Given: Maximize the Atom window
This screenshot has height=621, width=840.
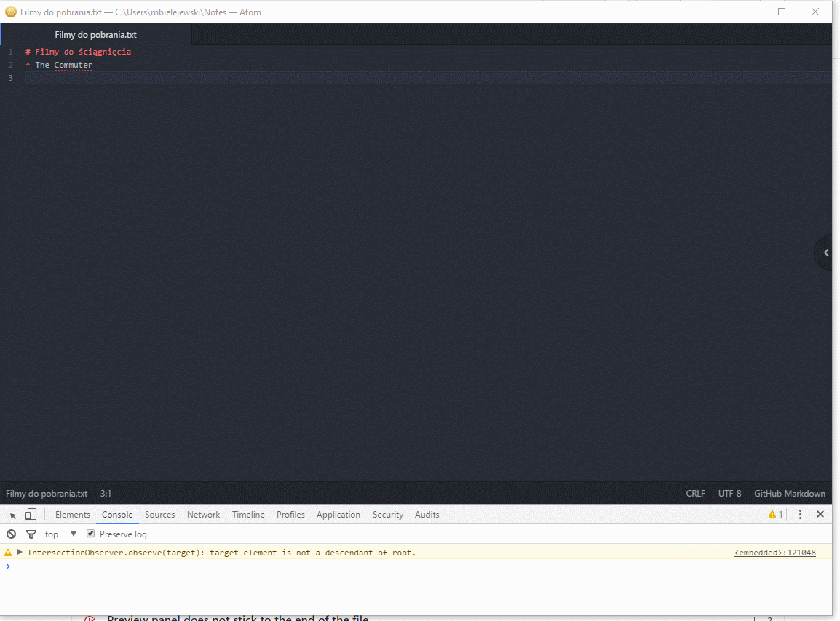Looking at the screenshot, I should click(x=782, y=12).
